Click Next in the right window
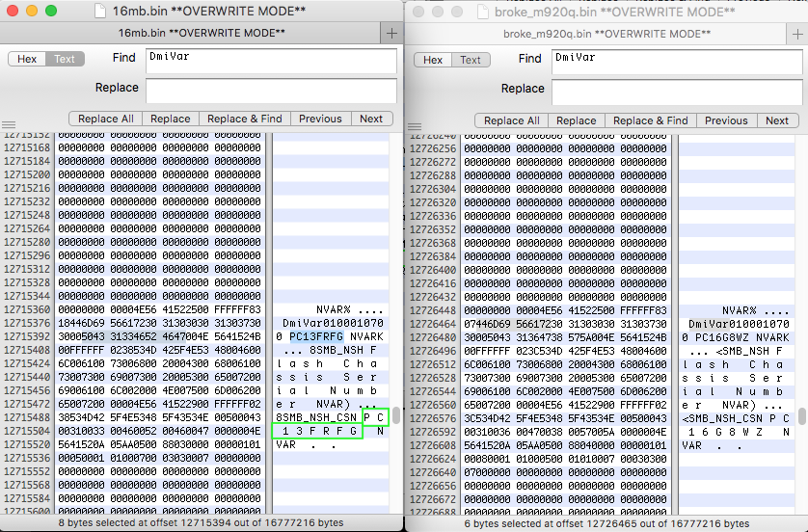The width and height of the screenshot is (808, 532). [777, 120]
